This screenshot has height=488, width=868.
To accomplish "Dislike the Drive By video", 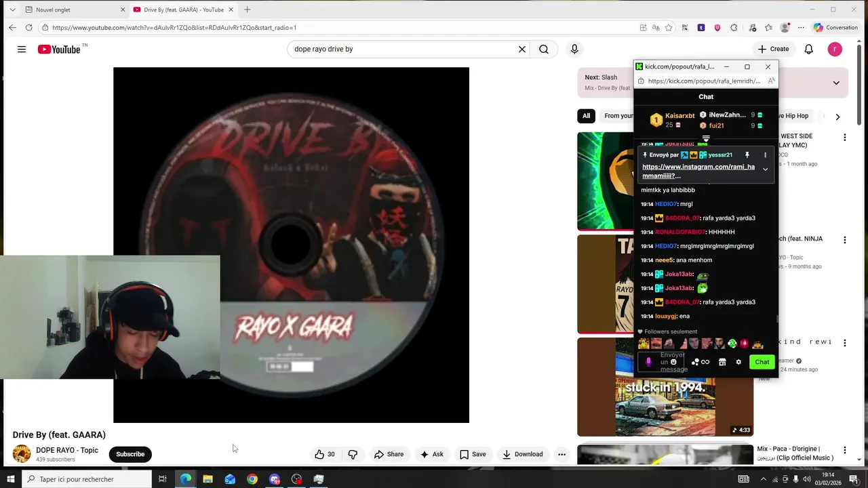I will (x=353, y=454).
